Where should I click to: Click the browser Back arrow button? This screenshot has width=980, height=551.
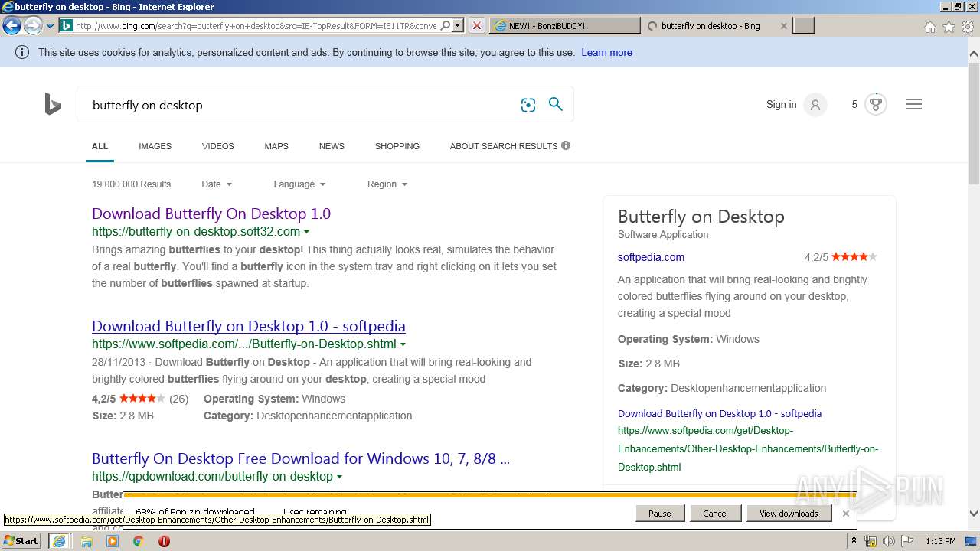[11, 25]
